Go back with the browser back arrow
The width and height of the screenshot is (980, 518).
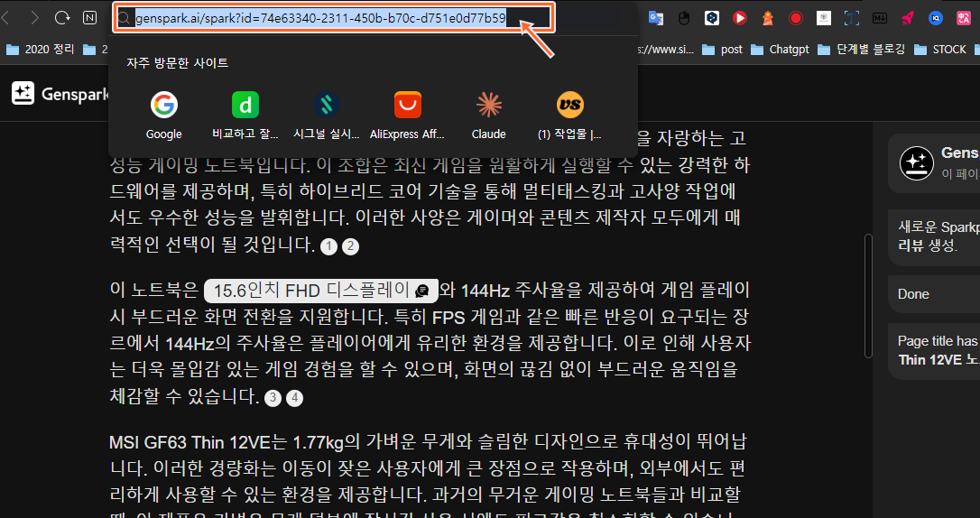(x=5, y=18)
